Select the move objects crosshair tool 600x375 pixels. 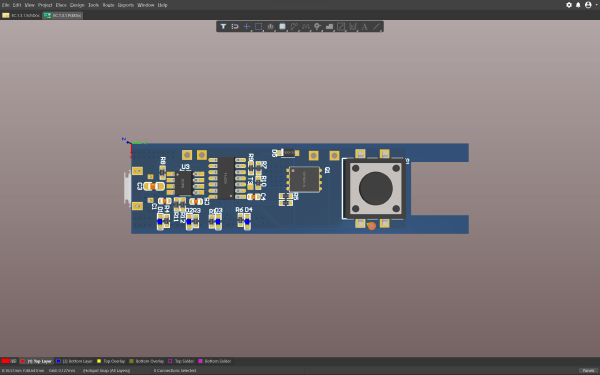tap(247, 26)
